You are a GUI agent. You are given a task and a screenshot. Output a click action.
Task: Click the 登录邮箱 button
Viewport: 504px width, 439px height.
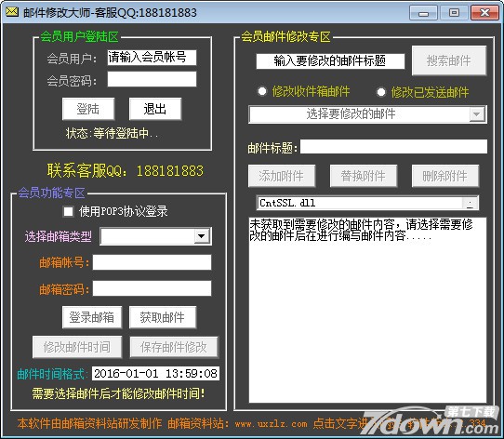[x=92, y=317]
